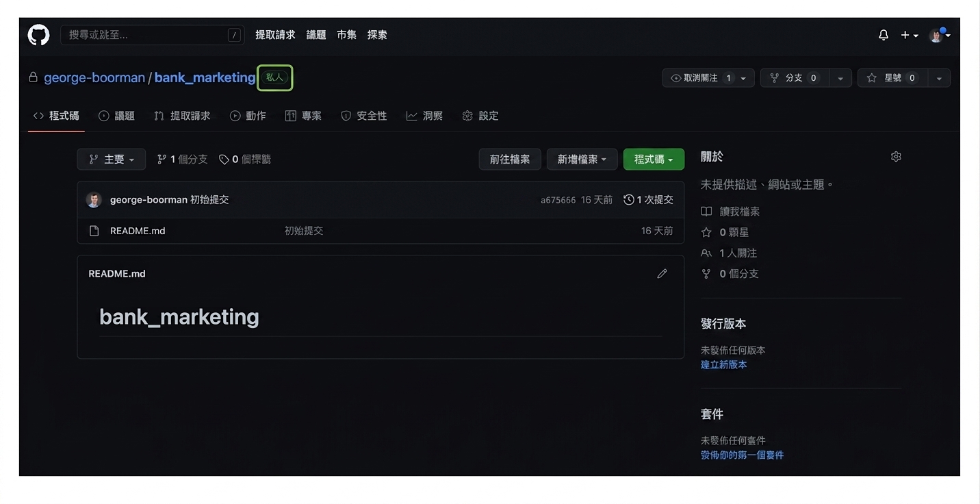Image resolution: width=980 pixels, height=504 pixels.
Task: Click the 取消關注 watch button
Action: [x=700, y=78]
